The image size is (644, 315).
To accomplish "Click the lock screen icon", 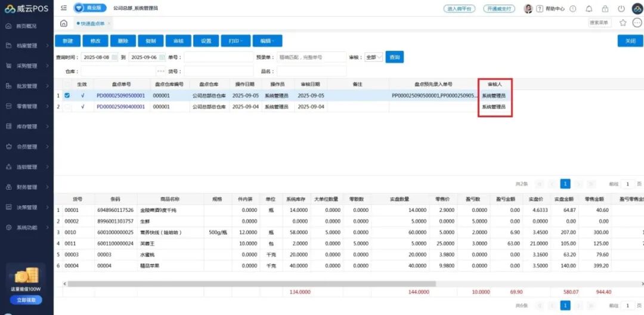I will [x=605, y=9].
